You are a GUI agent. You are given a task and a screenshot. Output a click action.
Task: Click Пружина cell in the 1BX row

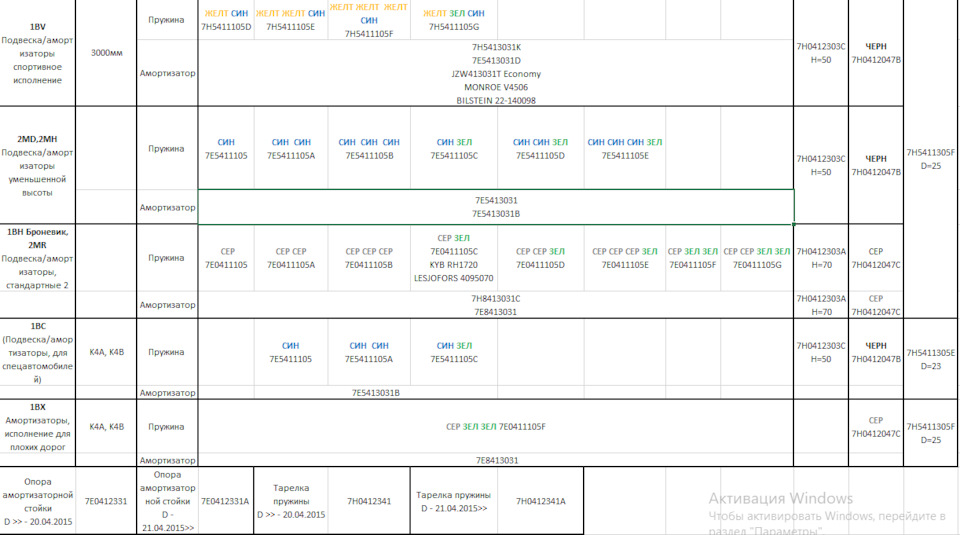coord(167,427)
